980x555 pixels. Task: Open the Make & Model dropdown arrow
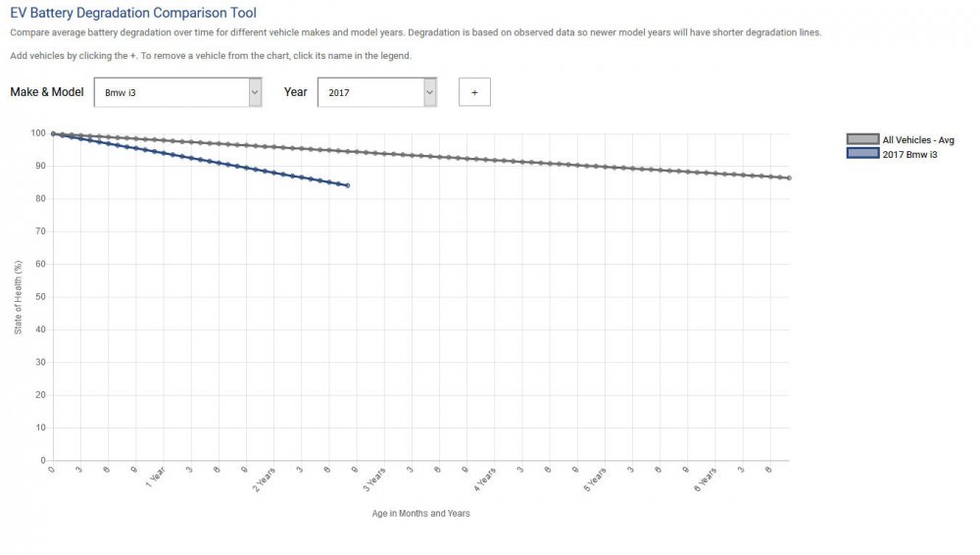coord(255,92)
